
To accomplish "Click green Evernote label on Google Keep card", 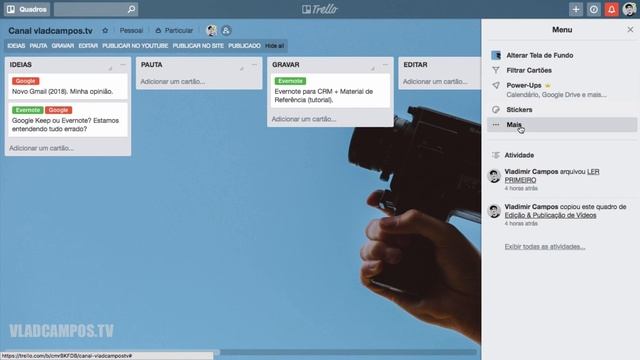I will pos(28,110).
